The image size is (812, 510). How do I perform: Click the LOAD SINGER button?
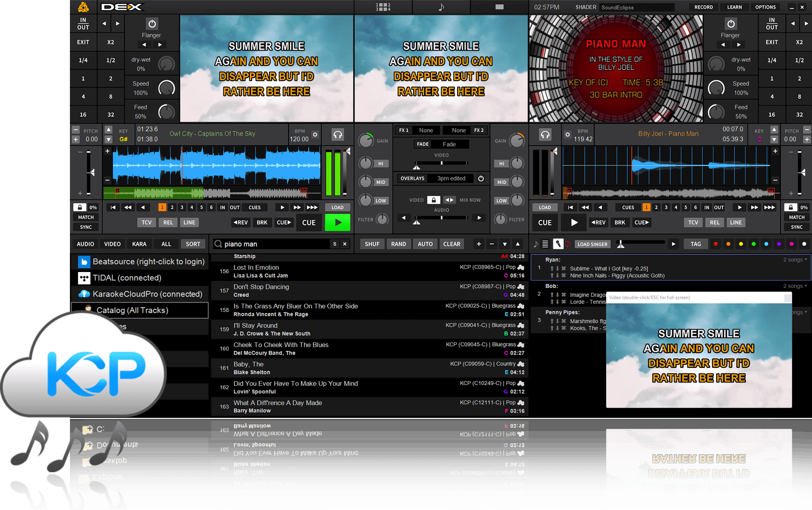(x=592, y=244)
